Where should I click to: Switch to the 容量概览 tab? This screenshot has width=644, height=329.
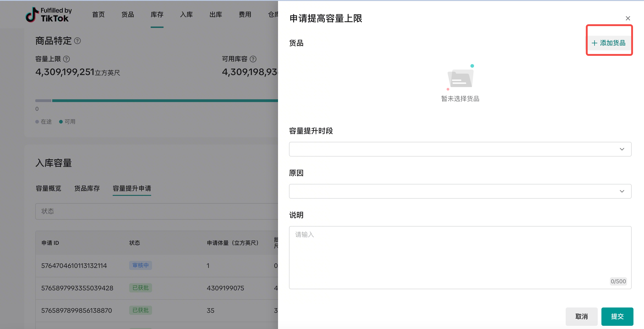click(48, 188)
